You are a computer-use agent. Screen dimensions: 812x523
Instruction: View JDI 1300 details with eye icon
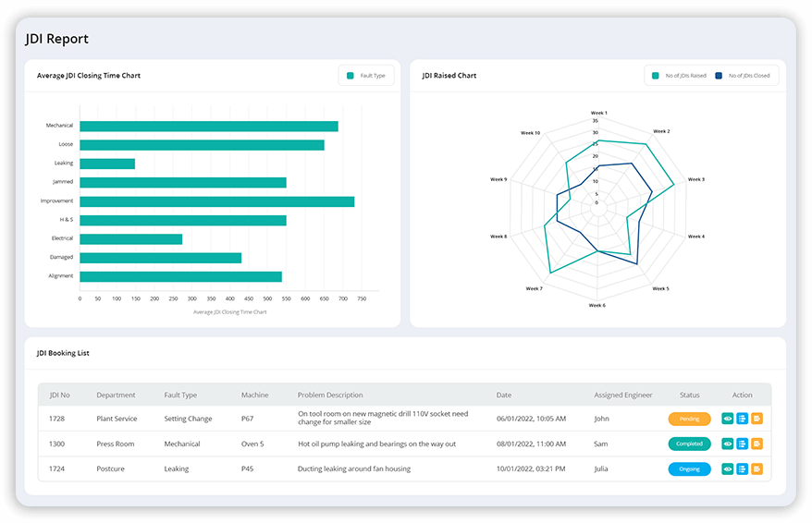click(727, 444)
